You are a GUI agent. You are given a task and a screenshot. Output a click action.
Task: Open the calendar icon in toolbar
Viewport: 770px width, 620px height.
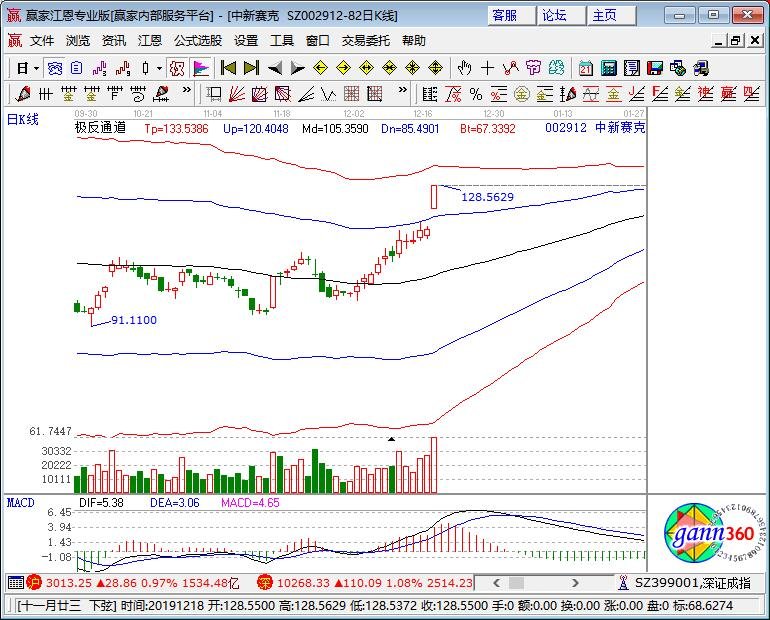click(x=585, y=68)
